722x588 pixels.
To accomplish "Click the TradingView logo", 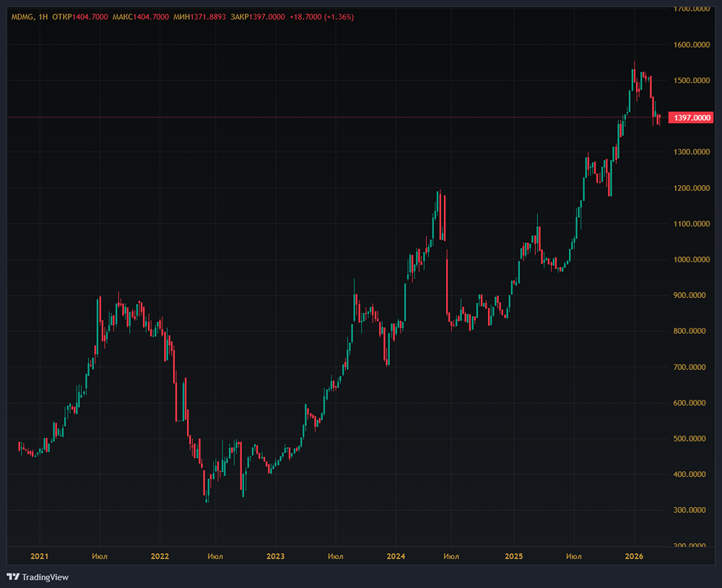I will pos(38,577).
